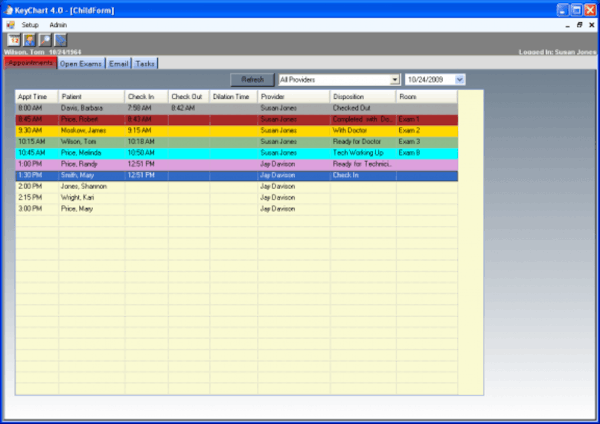600x424 pixels.
Task: Minimize the inner child form window
Action: pos(566,24)
